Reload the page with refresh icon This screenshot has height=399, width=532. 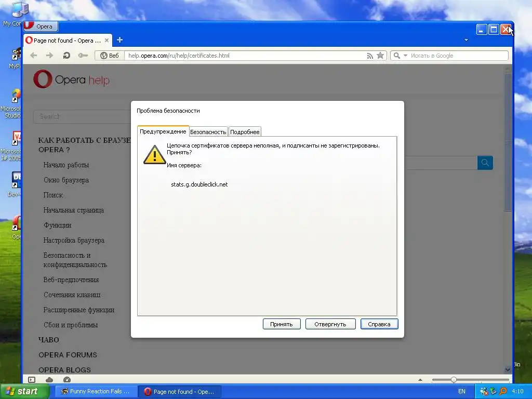tap(66, 55)
